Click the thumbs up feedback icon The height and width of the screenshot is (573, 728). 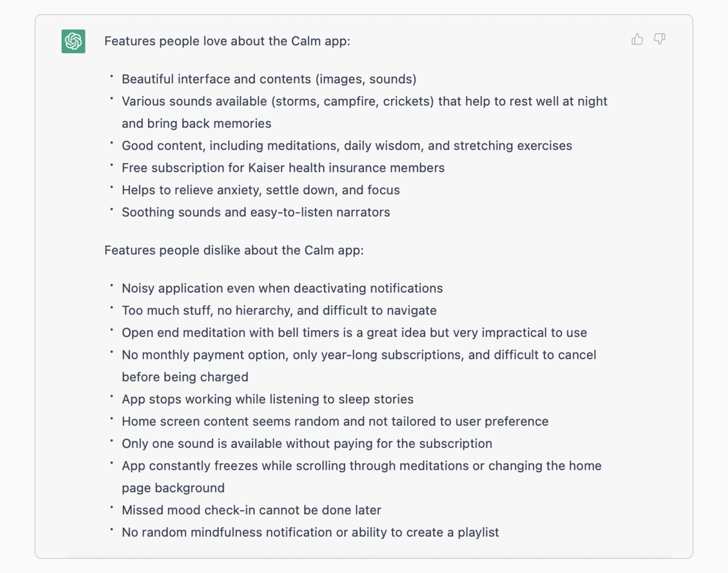tap(637, 39)
